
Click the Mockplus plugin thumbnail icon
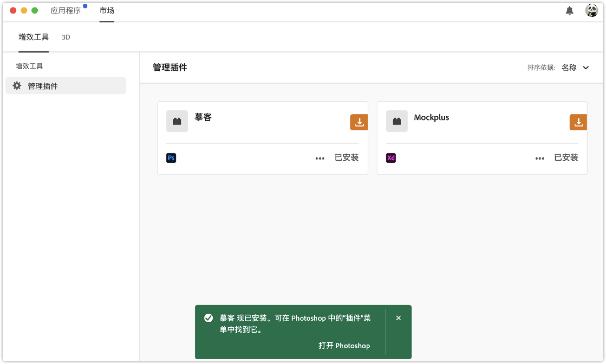click(x=397, y=121)
